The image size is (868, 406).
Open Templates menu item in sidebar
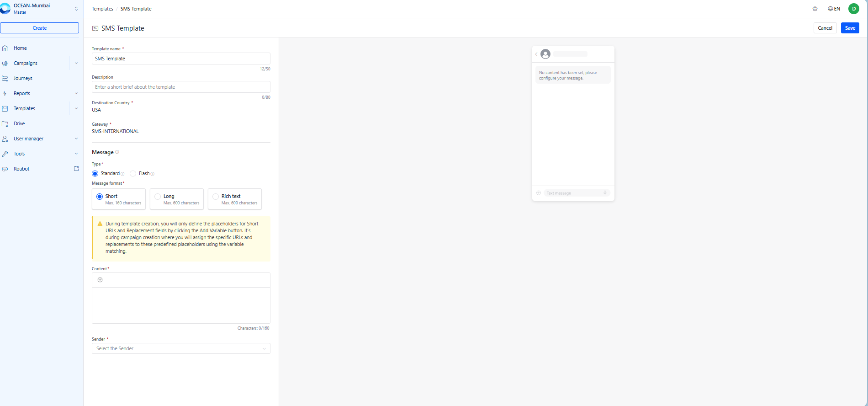point(24,108)
